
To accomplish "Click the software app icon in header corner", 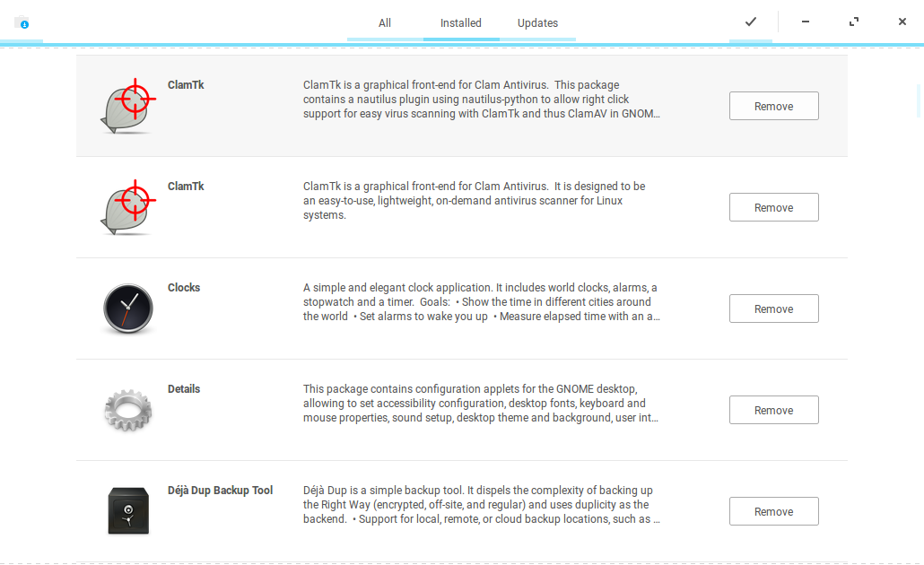I will click(x=22, y=22).
